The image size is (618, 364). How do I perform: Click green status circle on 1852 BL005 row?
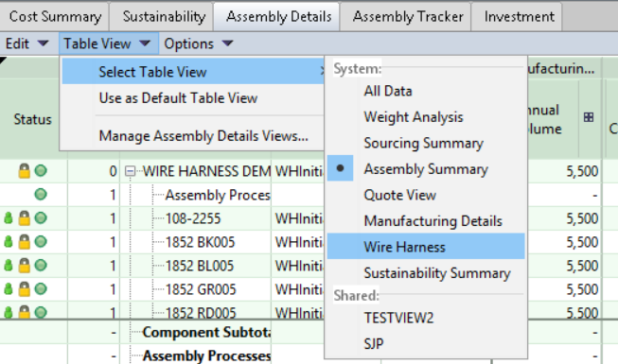coord(41,265)
